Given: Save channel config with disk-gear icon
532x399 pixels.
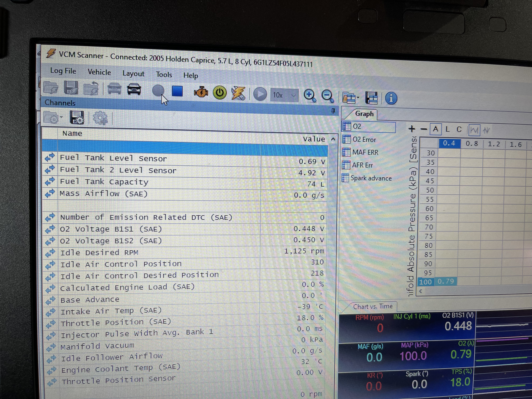Looking at the screenshot, I should click(x=77, y=118).
